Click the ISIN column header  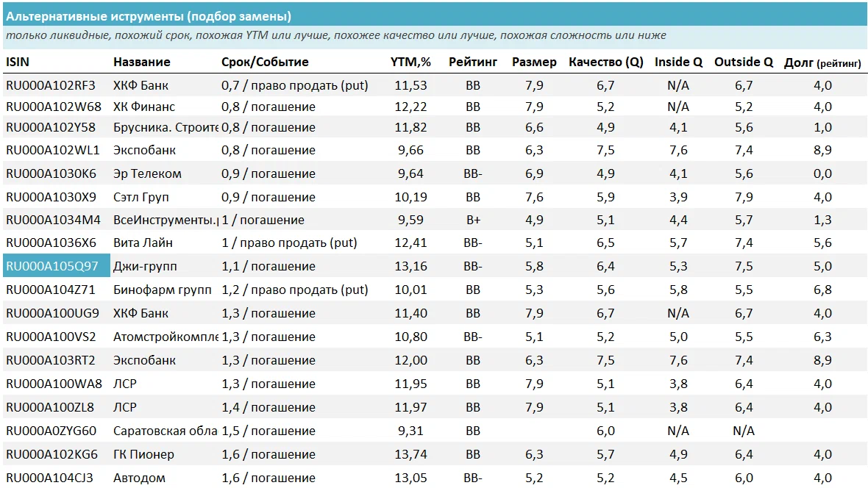point(18,62)
